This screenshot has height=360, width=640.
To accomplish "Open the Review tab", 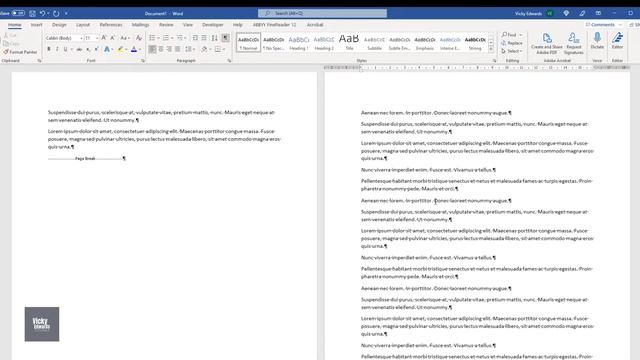I will click(166, 24).
